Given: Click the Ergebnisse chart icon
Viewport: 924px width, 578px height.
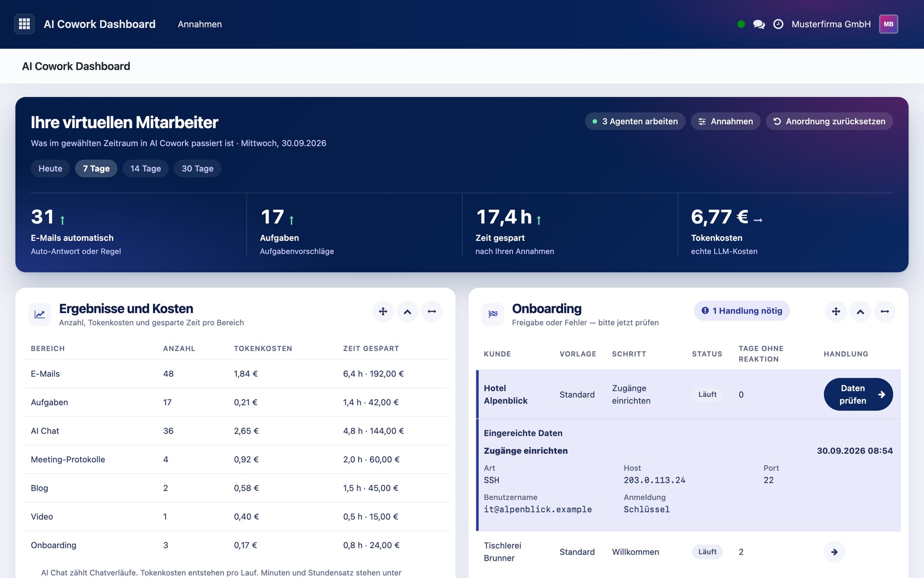Looking at the screenshot, I should click(x=40, y=314).
